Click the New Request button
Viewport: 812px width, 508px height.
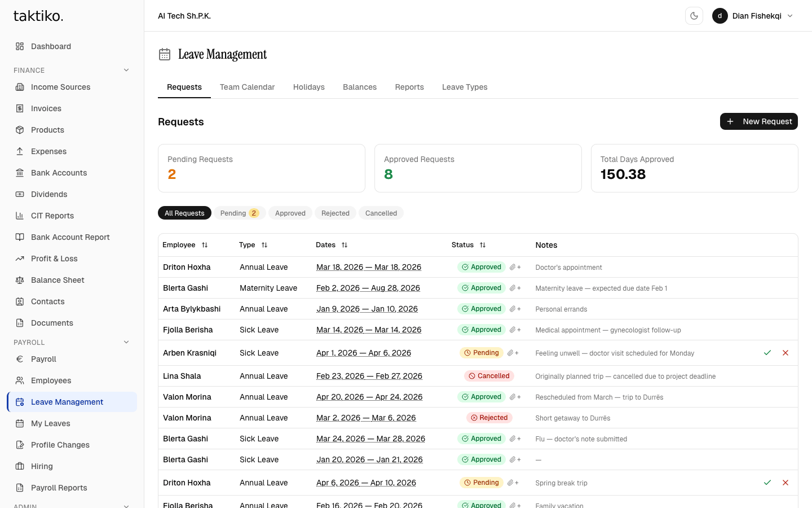[758, 121]
